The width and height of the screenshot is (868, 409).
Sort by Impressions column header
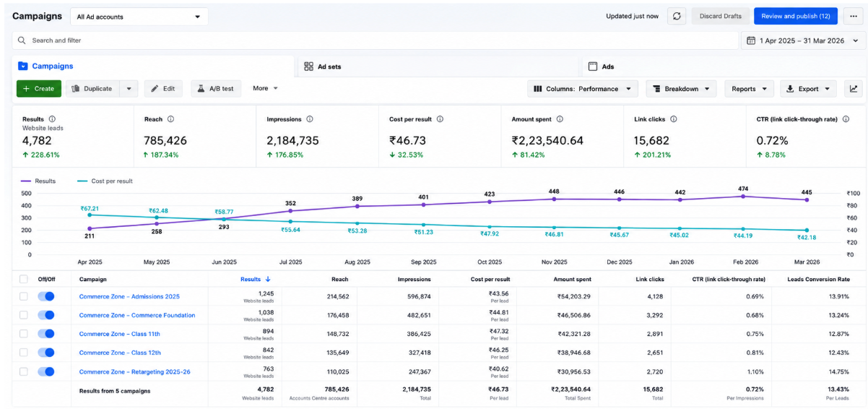[x=414, y=279]
